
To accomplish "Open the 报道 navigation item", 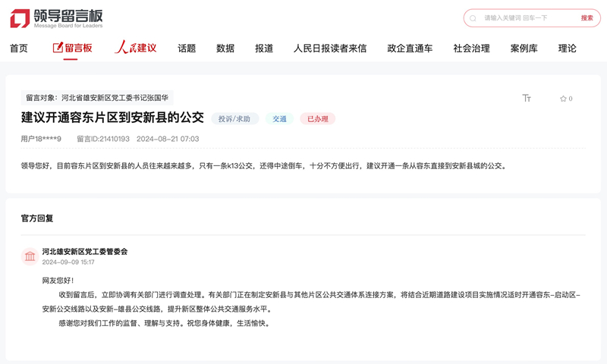I will [x=264, y=49].
